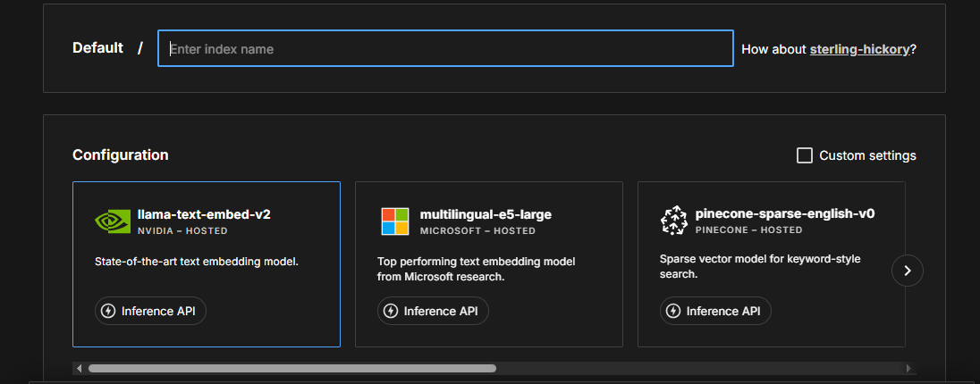
Task: Click the 'Sparse vector model for keyword-style search' text
Action: (x=760, y=267)
